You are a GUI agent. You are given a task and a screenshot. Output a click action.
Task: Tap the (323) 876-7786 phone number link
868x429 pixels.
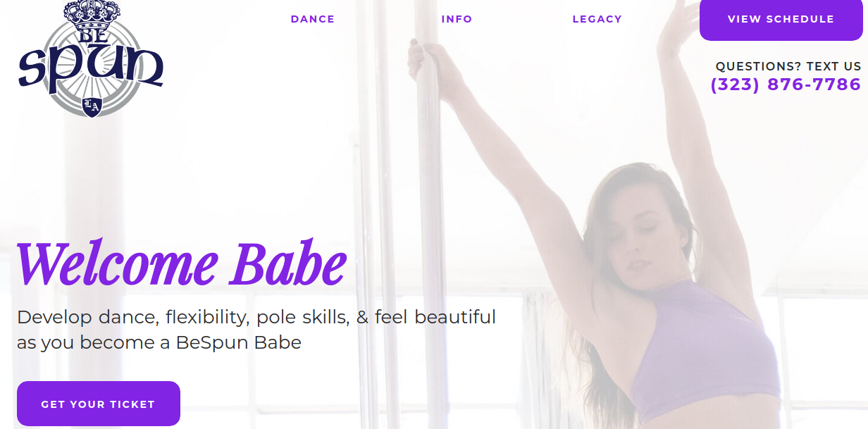click(786, 85)
